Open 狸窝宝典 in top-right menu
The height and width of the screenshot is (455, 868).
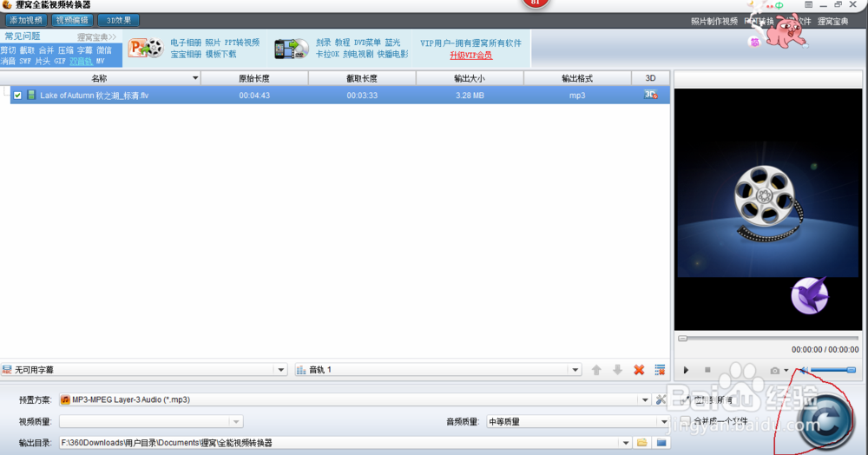tap(833, 21)
